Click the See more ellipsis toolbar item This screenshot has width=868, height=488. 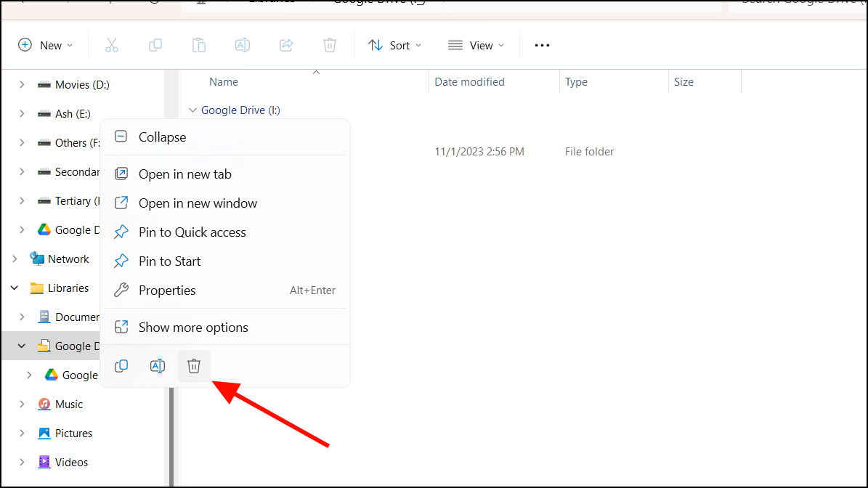(542, 45)
